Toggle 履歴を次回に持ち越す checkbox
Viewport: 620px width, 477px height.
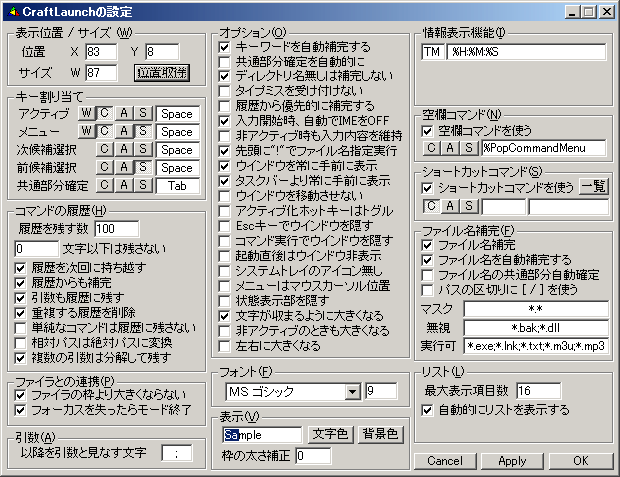click(x=20, y=268)
